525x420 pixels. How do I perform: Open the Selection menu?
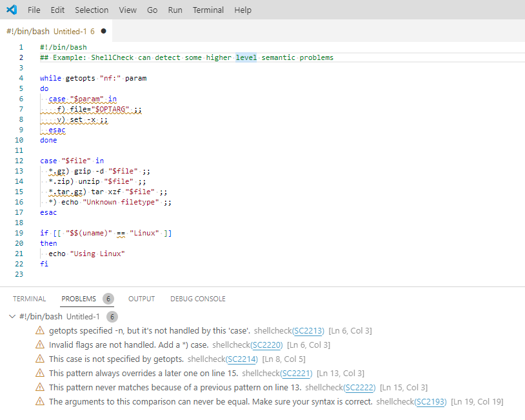[x=92, y=10]
